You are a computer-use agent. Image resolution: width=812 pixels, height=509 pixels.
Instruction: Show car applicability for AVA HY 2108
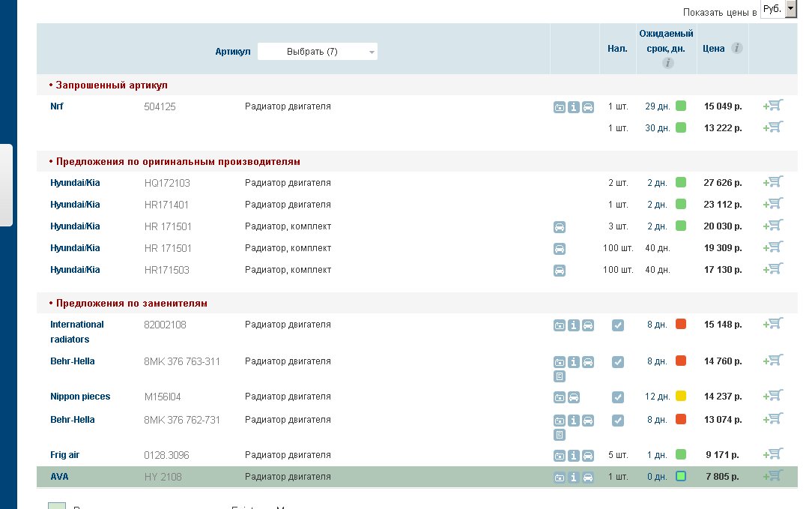point(588,478)
